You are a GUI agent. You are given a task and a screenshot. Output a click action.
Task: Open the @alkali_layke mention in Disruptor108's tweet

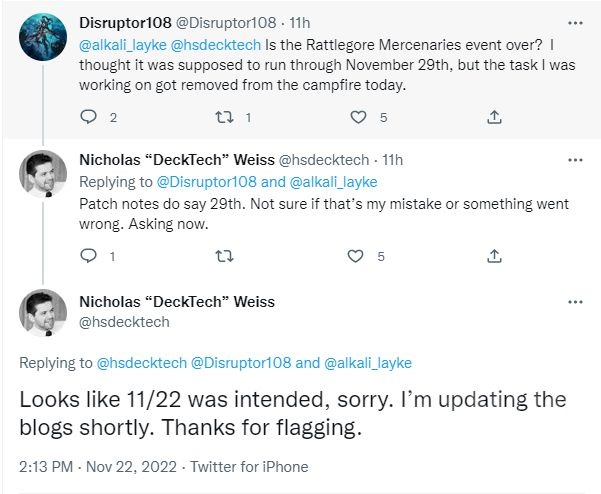123,45
